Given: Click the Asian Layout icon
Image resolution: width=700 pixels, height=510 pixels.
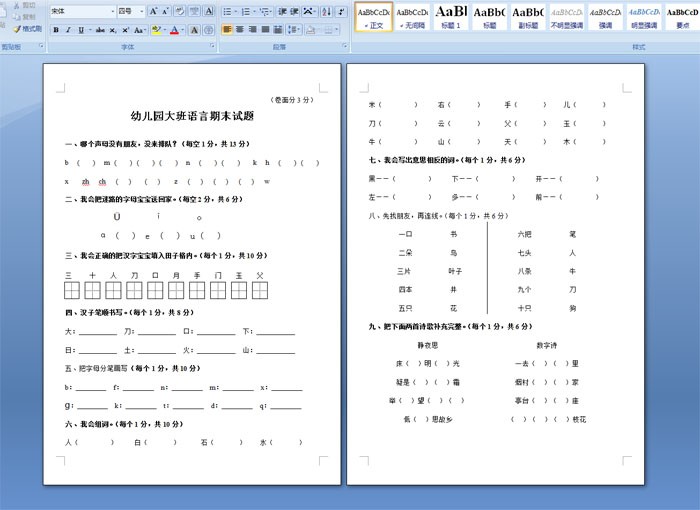Looking at the screenshot, I should [309, 11].
